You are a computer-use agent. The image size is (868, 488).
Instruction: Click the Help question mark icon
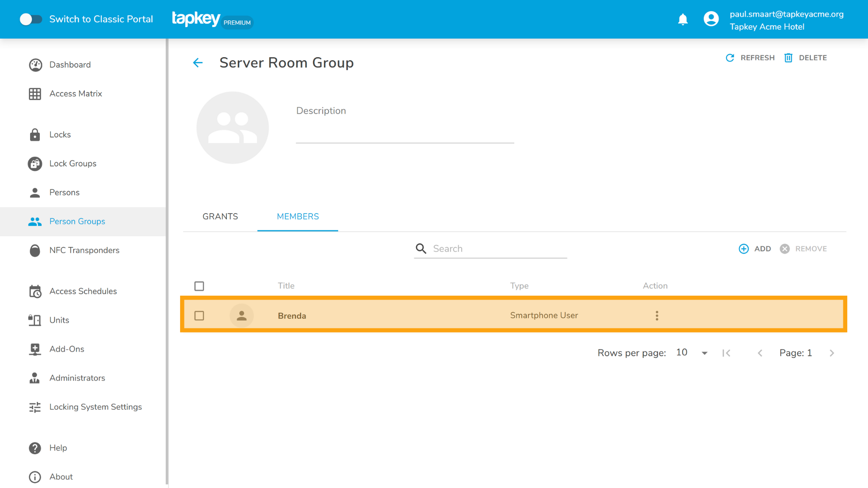click(35, 448)
